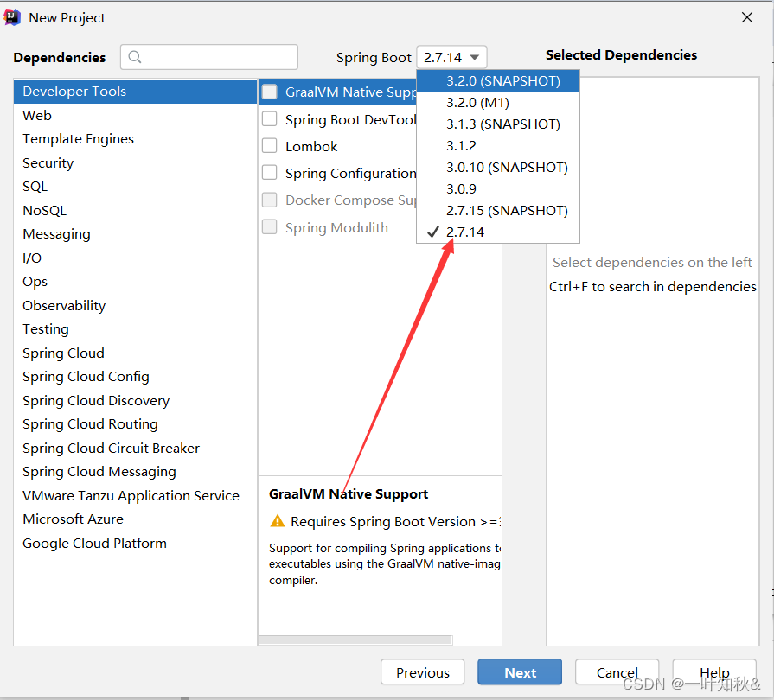Select version 3.2.0 (SNAPSHOT)
This screenshot has width=774, height=700.
tap(498, 81)
